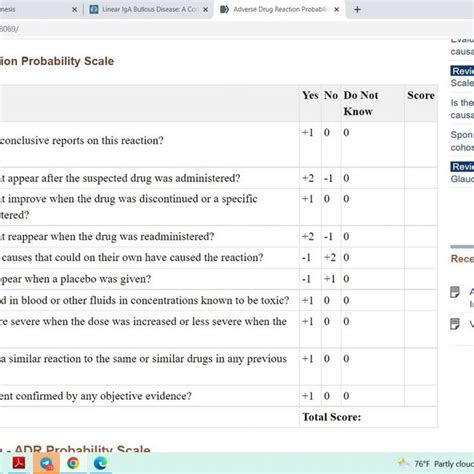Click +2 in the drug readministered row
This screenshot has width=474, height=474.
pos(308,236)
